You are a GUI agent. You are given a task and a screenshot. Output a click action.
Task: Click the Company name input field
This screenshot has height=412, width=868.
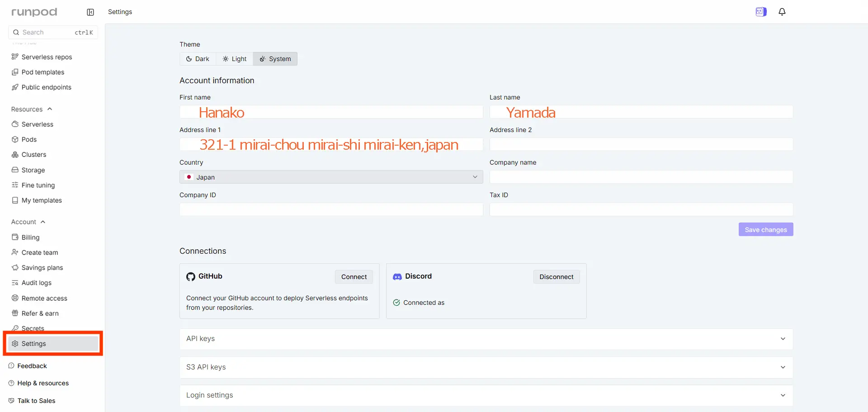[x=641, y=177]
